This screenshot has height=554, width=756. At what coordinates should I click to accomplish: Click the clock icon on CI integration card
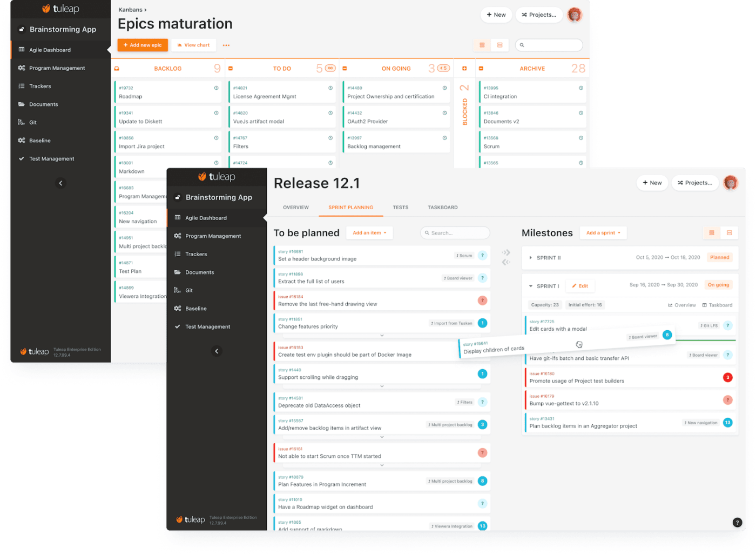[581, 88]
